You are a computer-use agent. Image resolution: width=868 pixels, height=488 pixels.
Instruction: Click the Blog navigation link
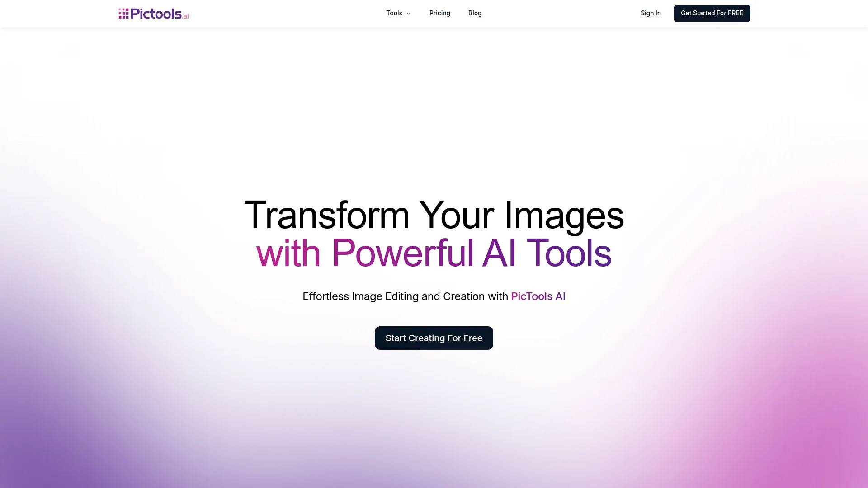tap(475, 13)
